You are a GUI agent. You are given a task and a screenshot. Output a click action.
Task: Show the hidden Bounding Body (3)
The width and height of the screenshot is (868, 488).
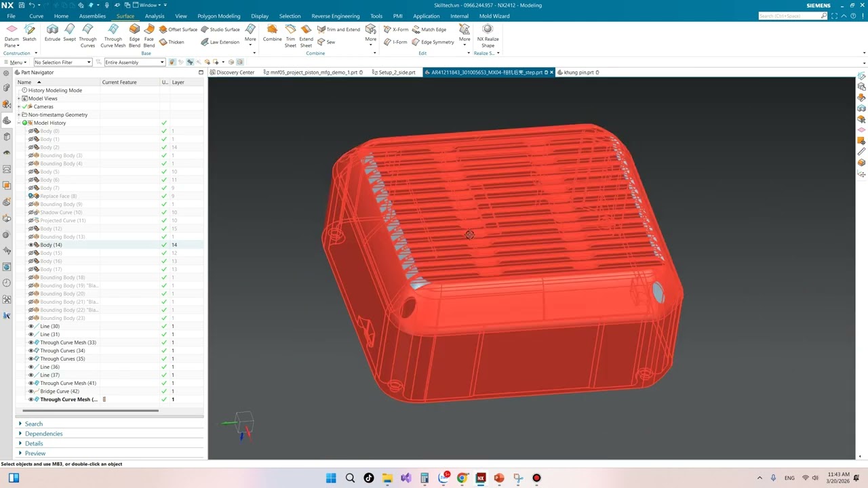31,155
